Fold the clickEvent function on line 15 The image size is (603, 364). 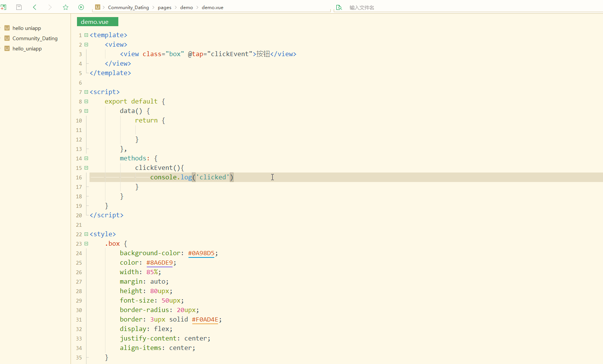[86, 168]
